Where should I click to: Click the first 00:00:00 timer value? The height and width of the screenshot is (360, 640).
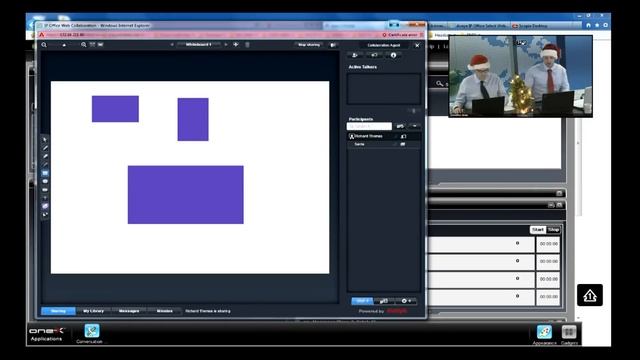[x=548, y=244]
